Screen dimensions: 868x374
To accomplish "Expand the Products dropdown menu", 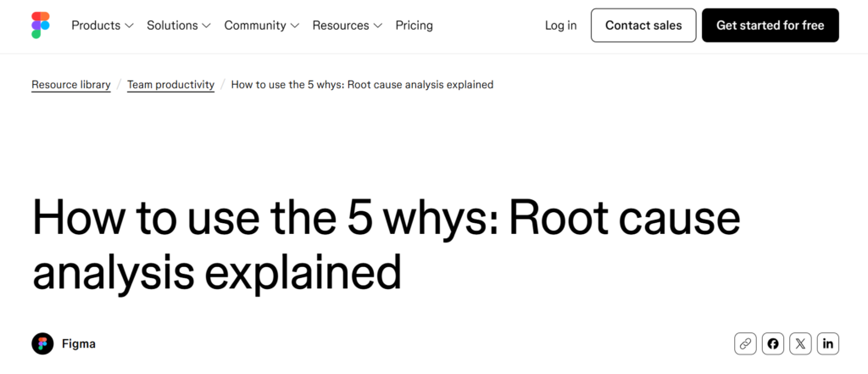I will pyautogui.click(x=102, y=25).
